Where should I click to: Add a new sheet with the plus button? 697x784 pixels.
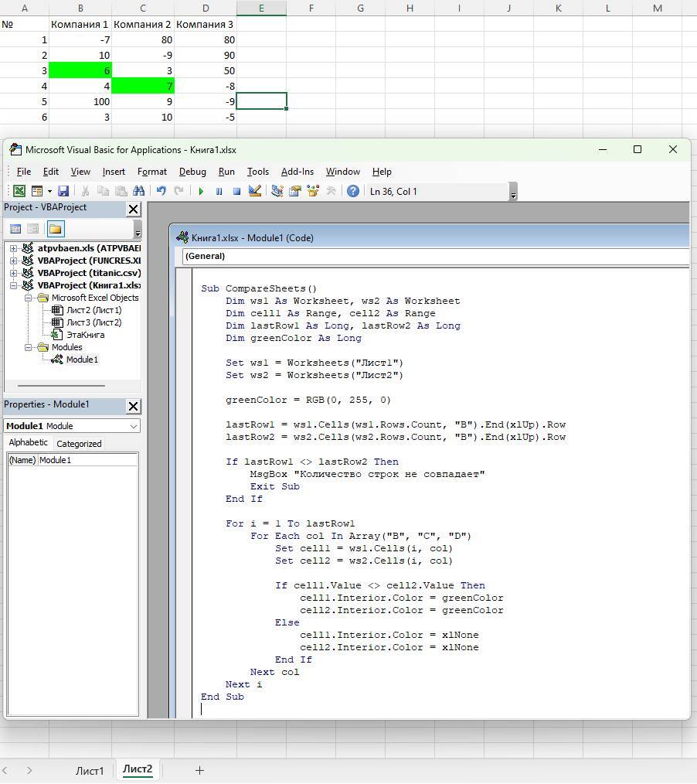click(199, 770)
